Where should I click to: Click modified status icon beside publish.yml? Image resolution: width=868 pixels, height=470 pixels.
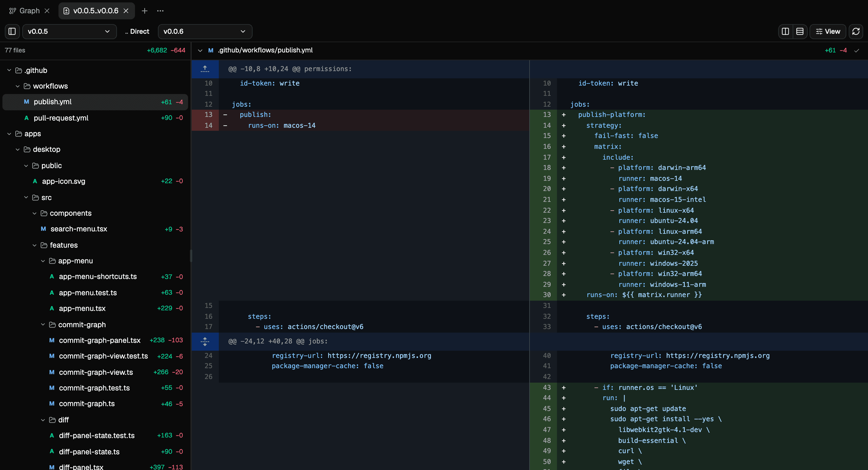[26, 102]
